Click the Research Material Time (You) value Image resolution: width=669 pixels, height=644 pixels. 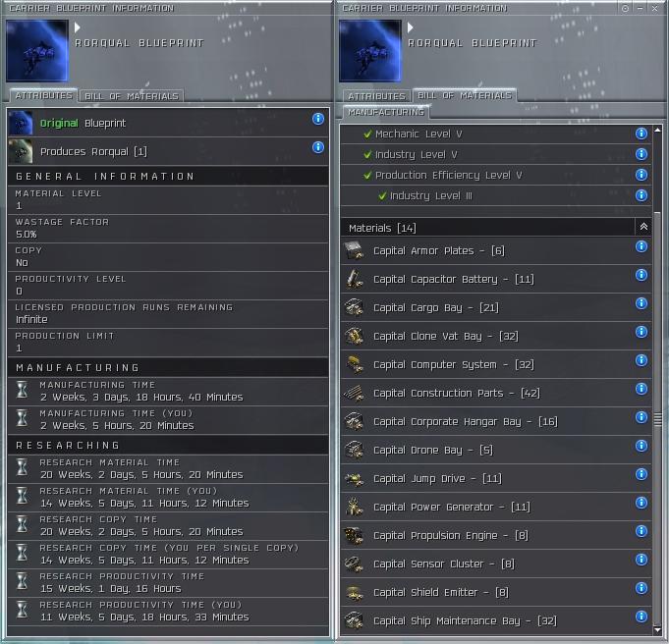click(x=144, y=503)
